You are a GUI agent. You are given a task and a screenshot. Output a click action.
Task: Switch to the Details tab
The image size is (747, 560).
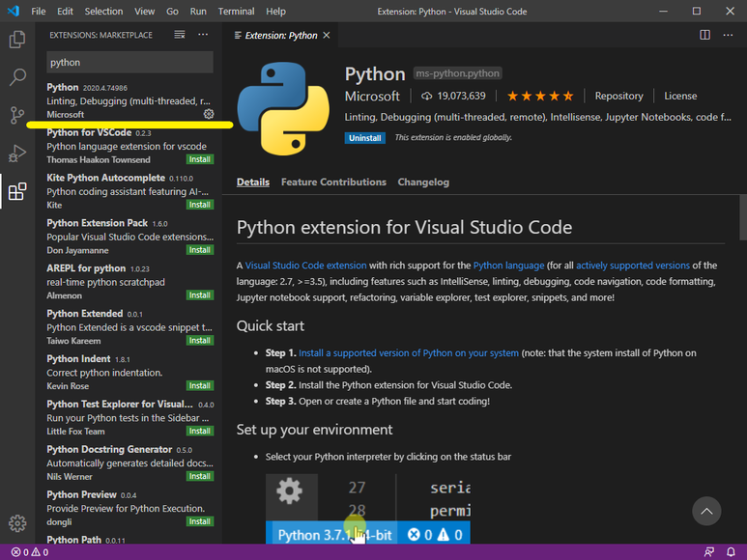pos(253,182)
